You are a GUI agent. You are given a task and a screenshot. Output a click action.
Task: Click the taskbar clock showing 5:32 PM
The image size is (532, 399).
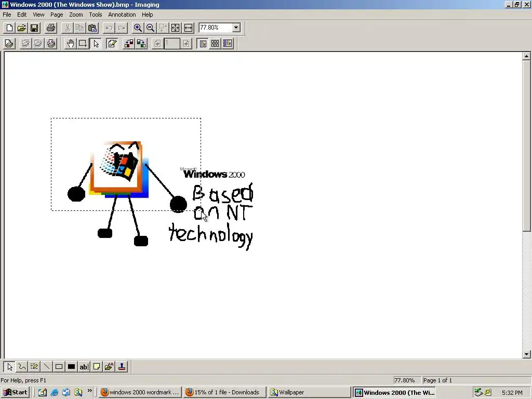512,393
